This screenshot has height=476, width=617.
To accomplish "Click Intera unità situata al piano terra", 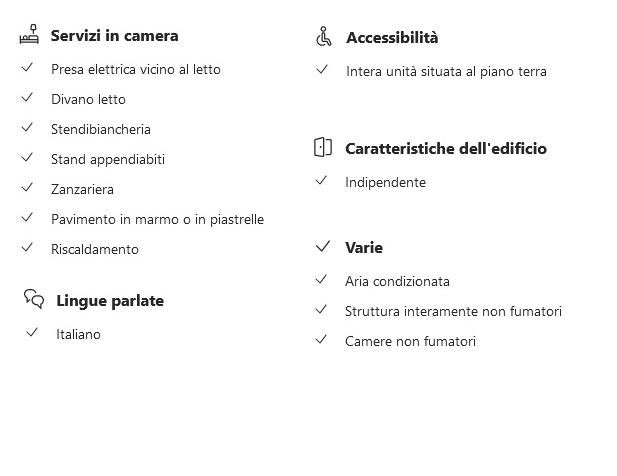I will [x=446, y=72].
